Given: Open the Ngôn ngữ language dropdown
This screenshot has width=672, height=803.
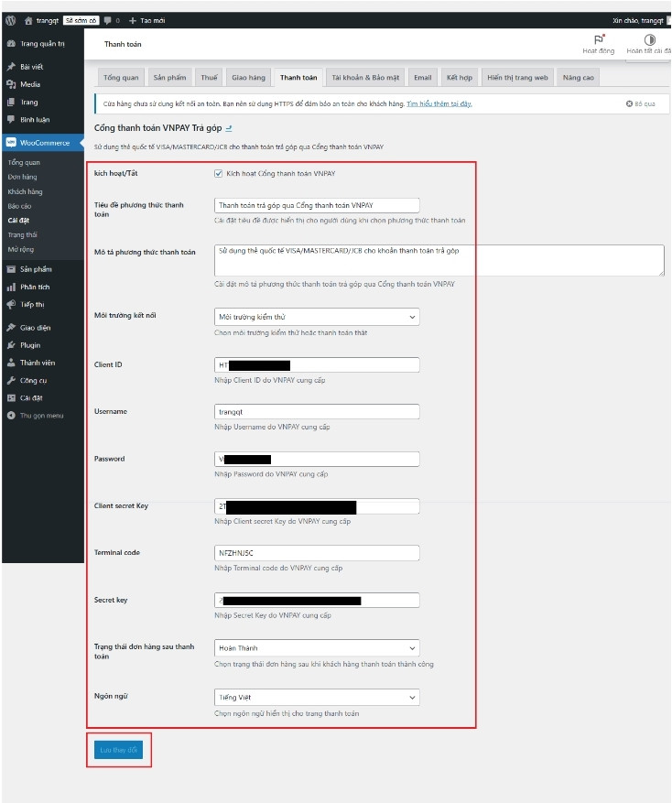Looking at the screenshot, I should click(317, 698).
